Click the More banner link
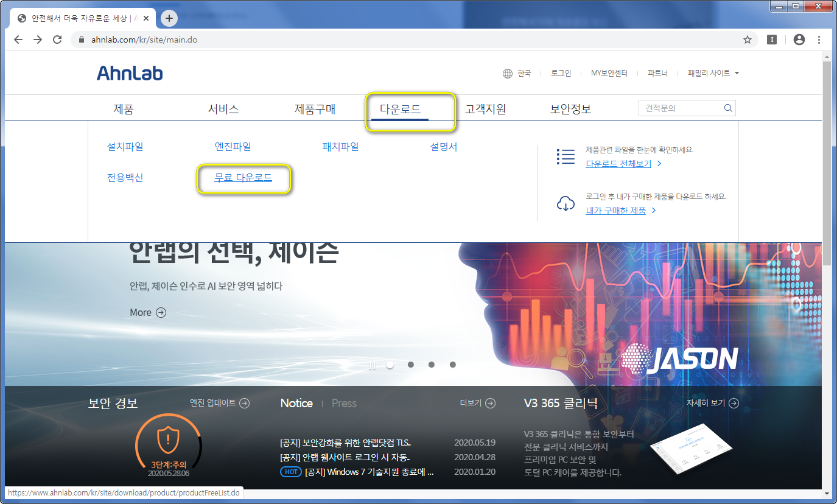 tap(141, 312)
